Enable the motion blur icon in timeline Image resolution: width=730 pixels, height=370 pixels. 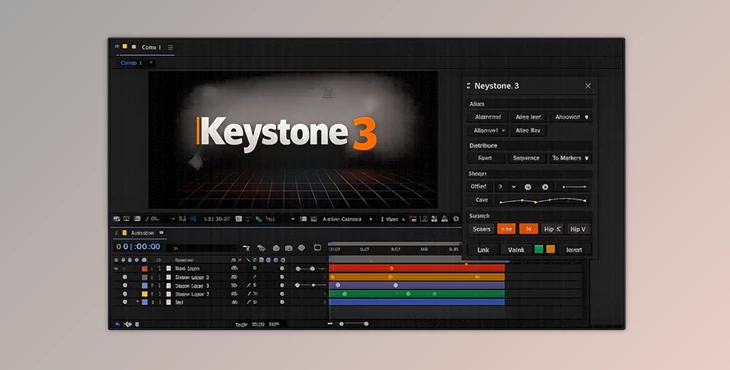301,248
